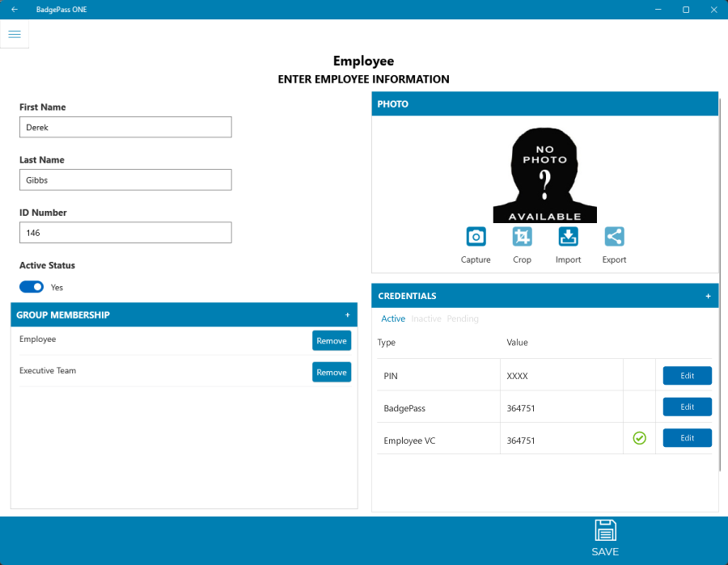Click the First Name input field
Screen dimensions: 728x565
click(x=125, y=127)
